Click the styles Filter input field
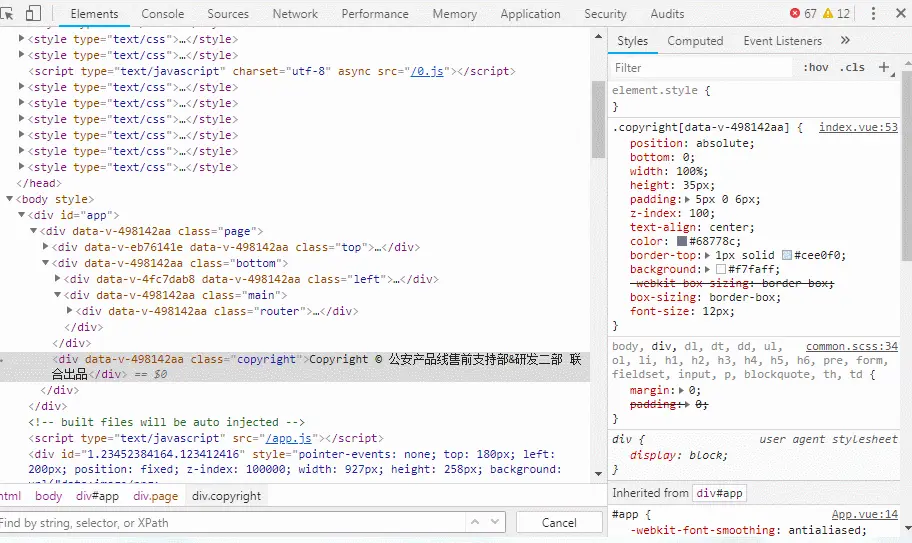 [x=701, y=67]
